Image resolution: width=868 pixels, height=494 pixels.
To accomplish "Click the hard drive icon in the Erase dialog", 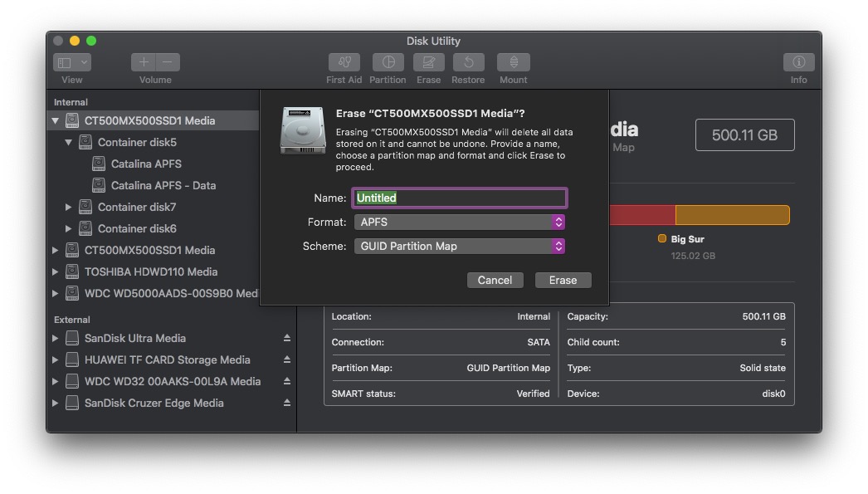I will pos(303,130).
